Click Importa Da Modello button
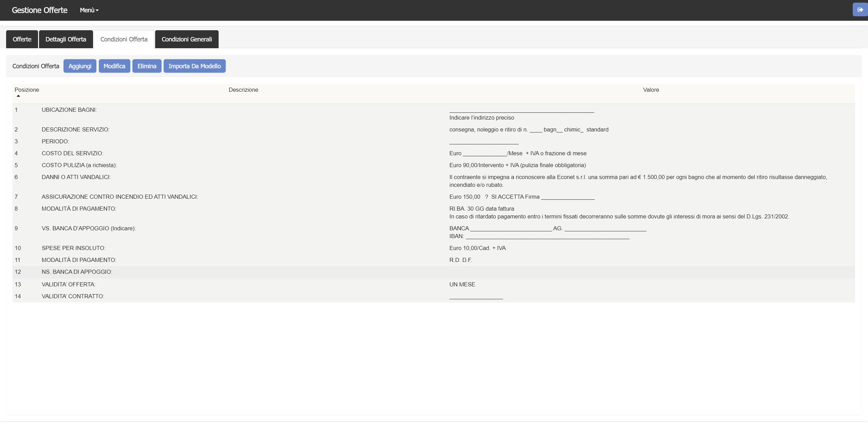This screenshot has height=428, width=868. tap(195, 66)
